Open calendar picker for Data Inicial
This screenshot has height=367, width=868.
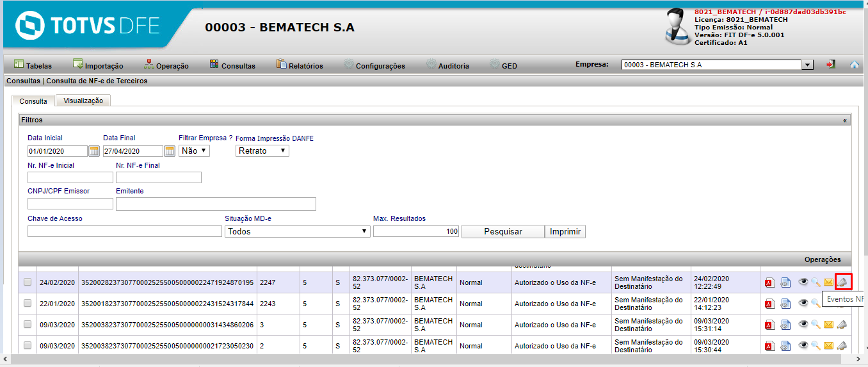(x=94, y=151)
